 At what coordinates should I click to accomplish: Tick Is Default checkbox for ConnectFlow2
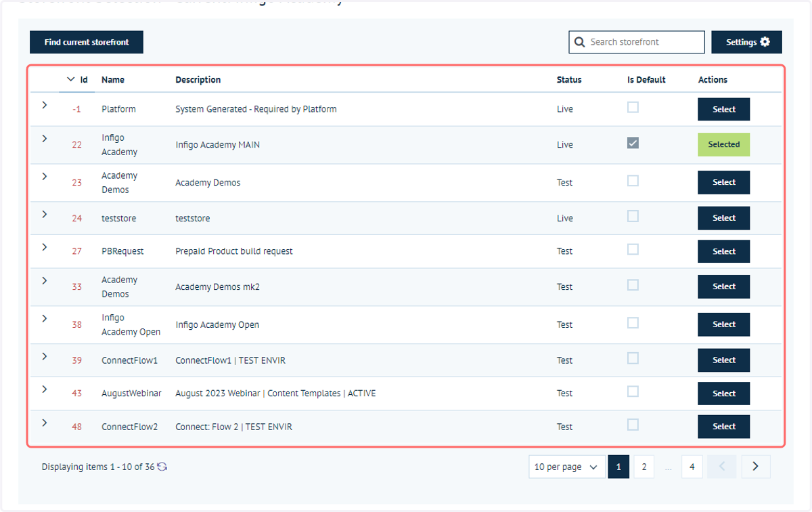pos(633,425)
